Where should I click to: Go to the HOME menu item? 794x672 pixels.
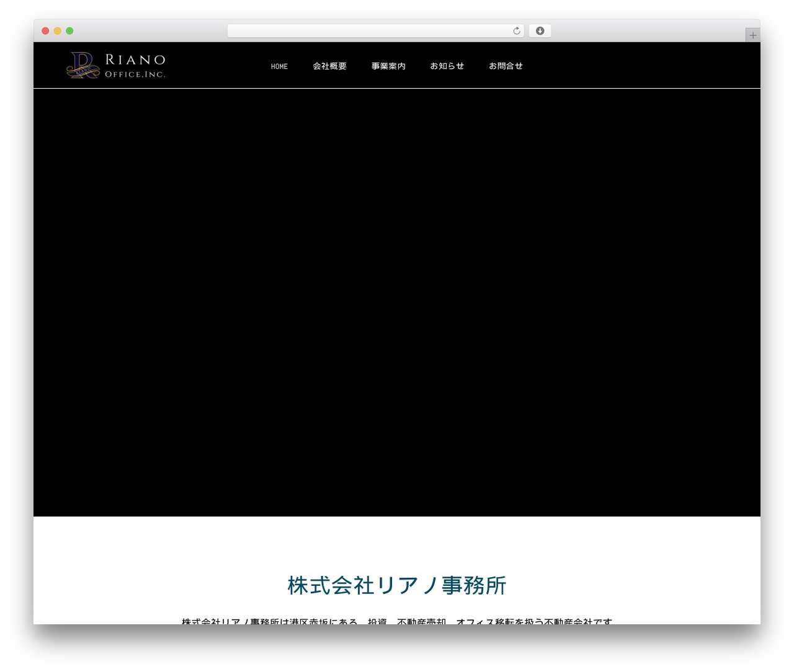pos(279,66)
